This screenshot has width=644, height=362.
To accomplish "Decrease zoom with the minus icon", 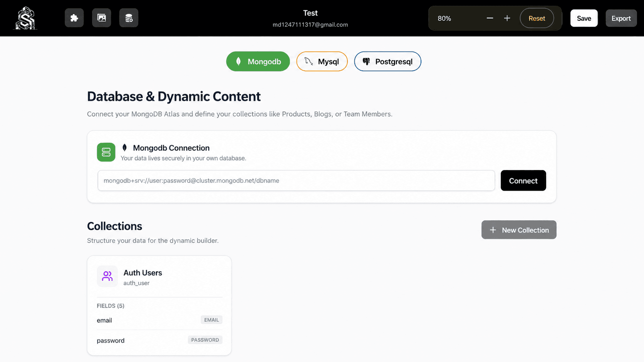I will pyautogui.click(x=490, y=18).
